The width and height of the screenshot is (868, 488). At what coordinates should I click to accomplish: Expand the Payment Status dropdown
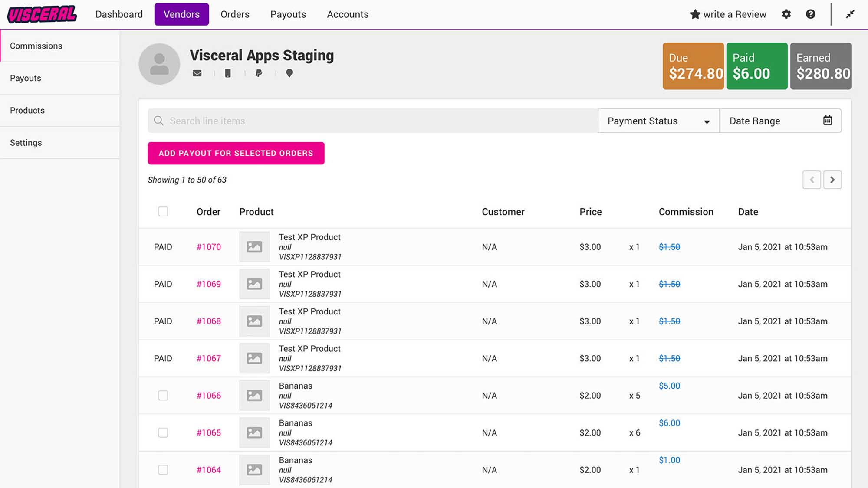(x=658, y=121)
